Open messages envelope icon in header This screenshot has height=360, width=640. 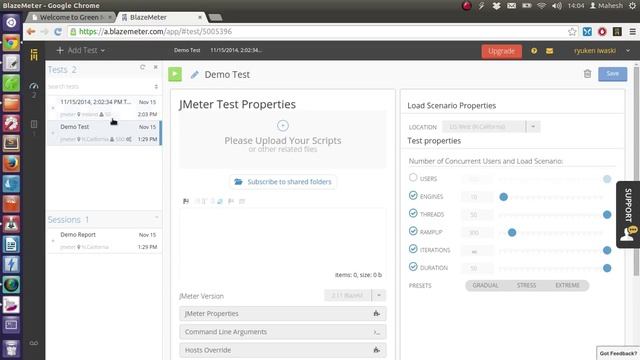point(549,51)
